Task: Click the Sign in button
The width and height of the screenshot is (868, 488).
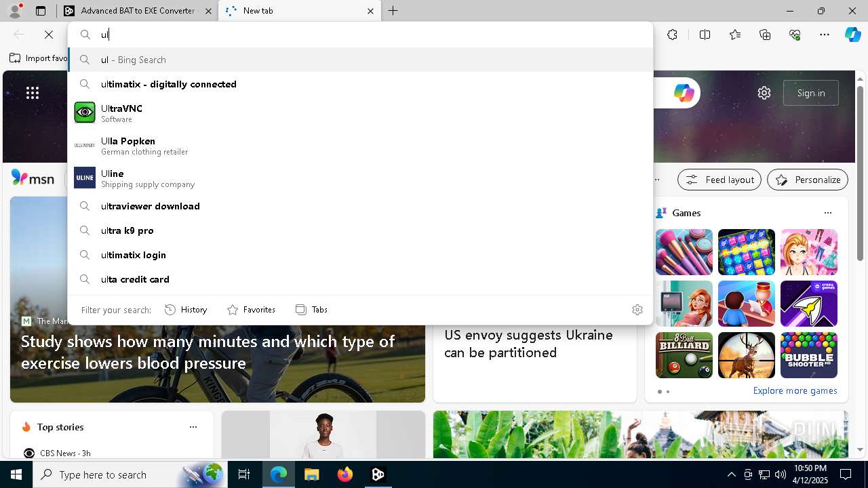Action: coord(811,93)
